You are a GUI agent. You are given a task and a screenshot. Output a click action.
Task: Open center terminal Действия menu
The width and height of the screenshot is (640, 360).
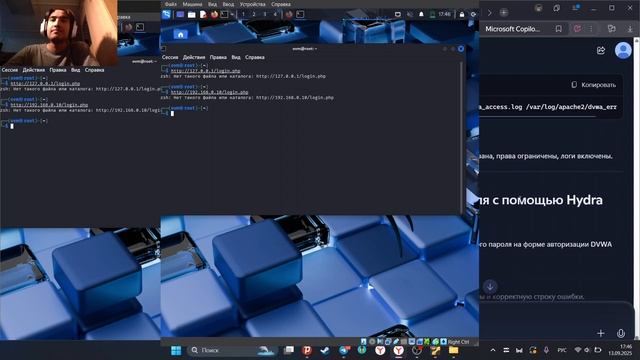194,57
